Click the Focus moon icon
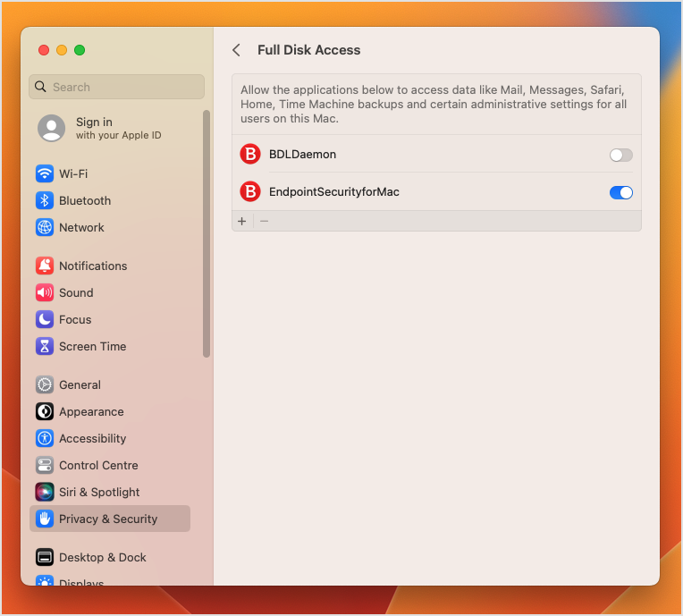This screenshot has width=683, height=616. pyautogui.click(x=45, y=319)
